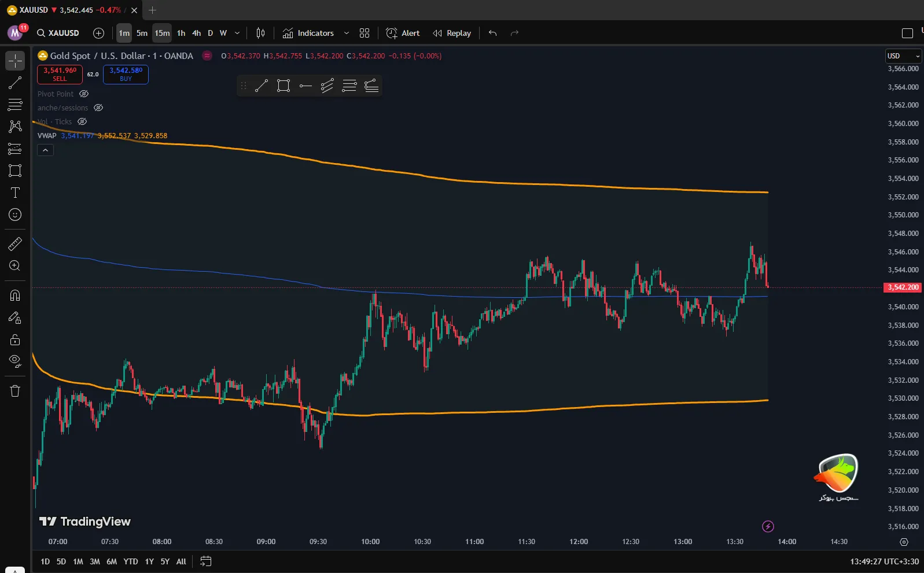
Task: Toggle Vol Ticks indicator visibility
Action: (82, 121)
